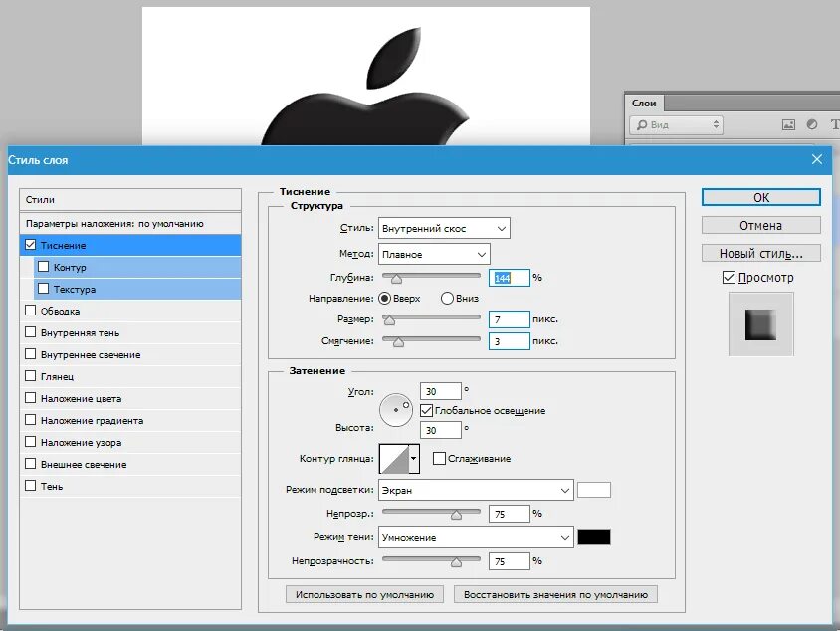
Task: Click the adjustment layer filter icon
Action: tap(812, 124)
